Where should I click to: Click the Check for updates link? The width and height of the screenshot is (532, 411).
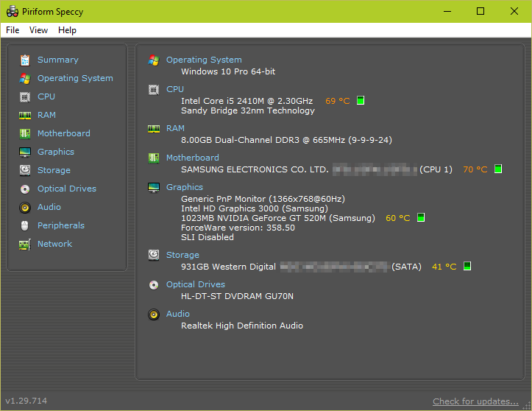point(475,401)
